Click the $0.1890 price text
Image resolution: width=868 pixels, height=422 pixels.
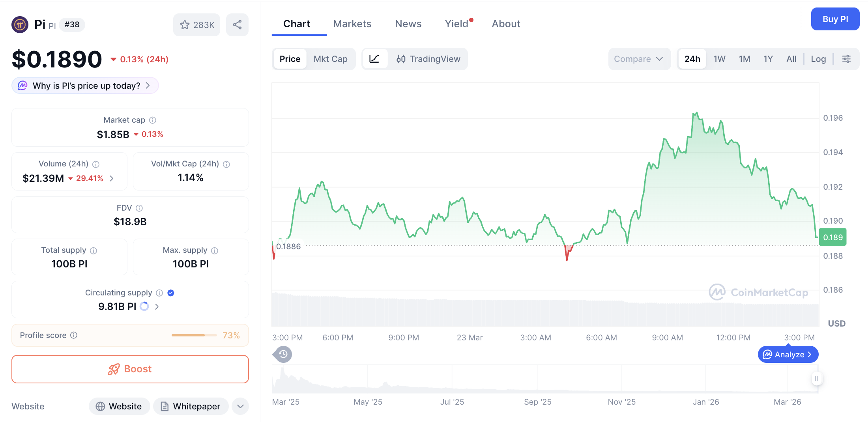pyautogui.click(x=57, y=59)
